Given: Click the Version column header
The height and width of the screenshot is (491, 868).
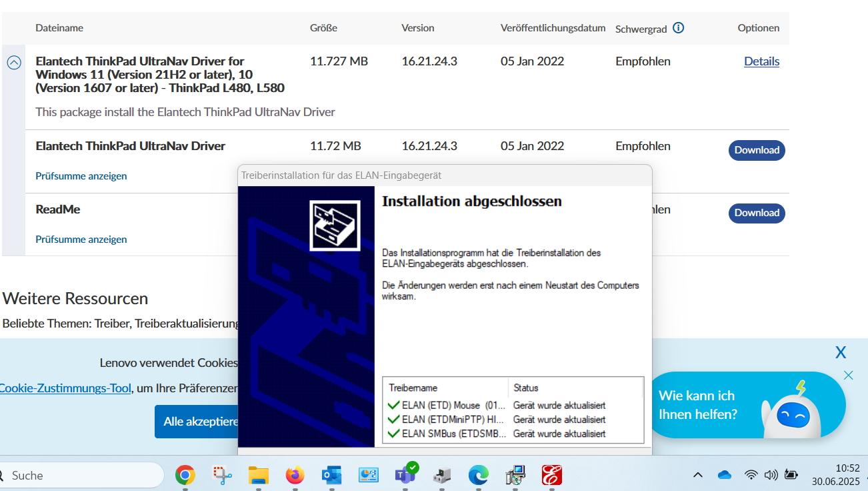Looking at the screenshot, I should pyautogui.click(x=418, y=28).
